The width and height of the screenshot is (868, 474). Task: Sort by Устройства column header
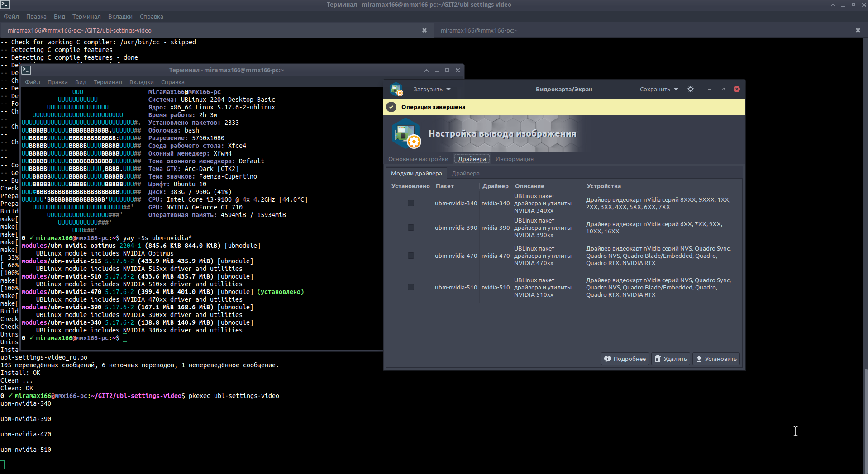coord(604,186)
